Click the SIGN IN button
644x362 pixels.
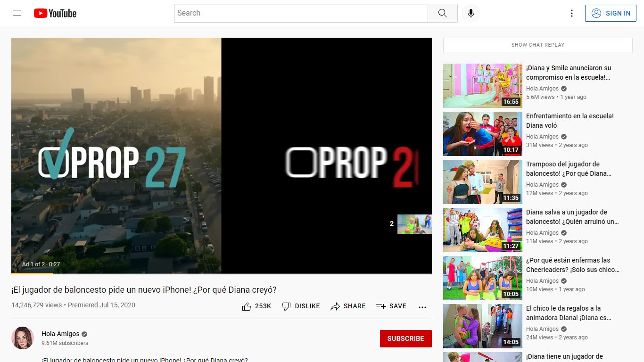point(611,13)
